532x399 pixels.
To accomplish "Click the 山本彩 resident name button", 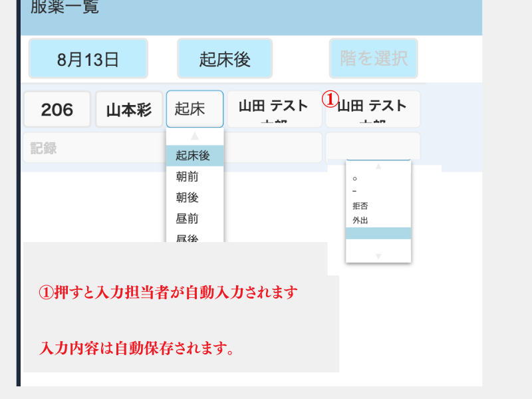I will (129, 109).
